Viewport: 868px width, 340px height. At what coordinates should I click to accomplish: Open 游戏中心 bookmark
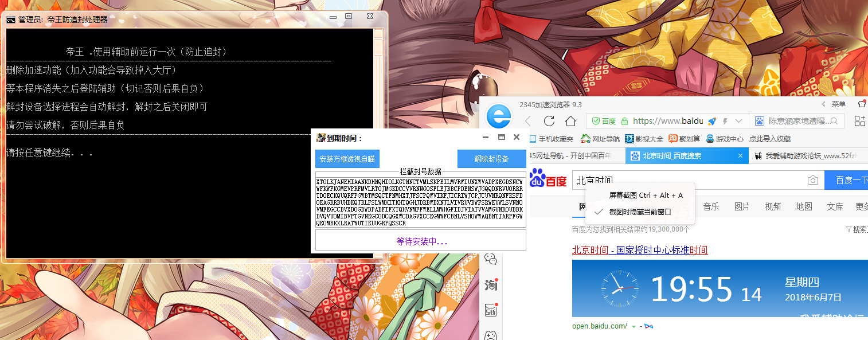[725, 139]
